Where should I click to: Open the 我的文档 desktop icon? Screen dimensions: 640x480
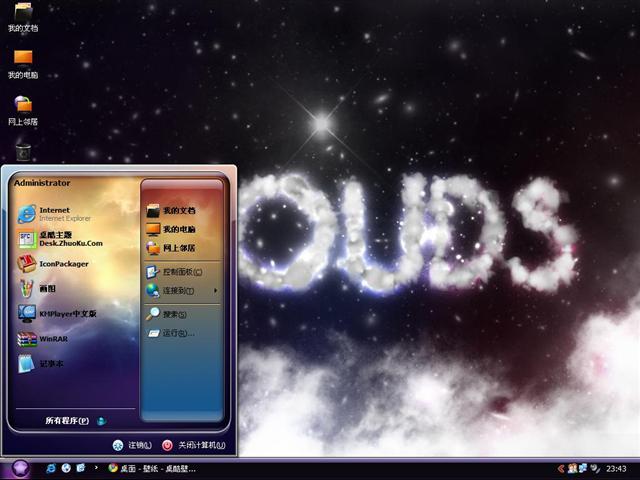coord(23,18)
